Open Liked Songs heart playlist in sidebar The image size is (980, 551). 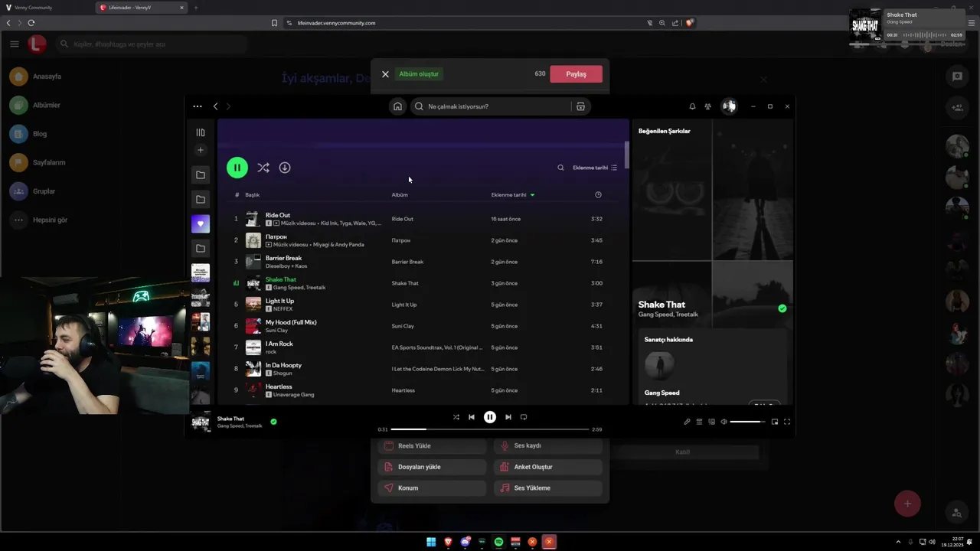pos(201,224)
